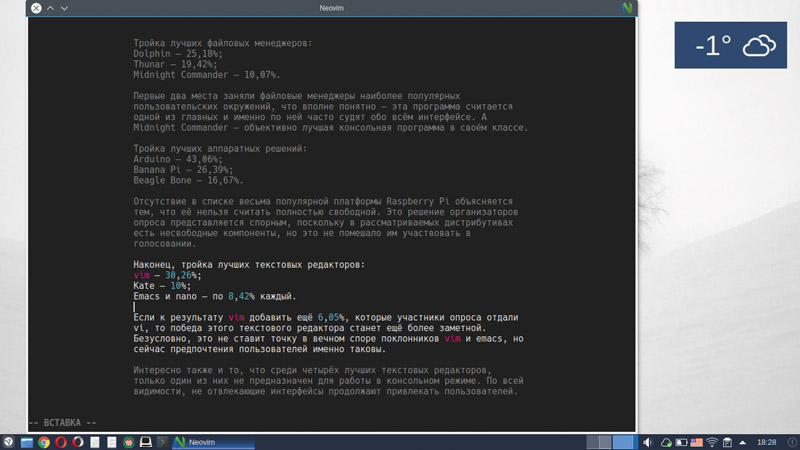Click the line starting 'Первые два места заняли'

[x=296, y=96]
